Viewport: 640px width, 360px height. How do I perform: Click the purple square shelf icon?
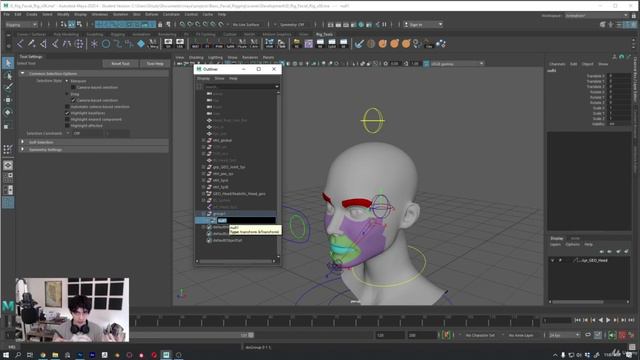pos(309,44)
